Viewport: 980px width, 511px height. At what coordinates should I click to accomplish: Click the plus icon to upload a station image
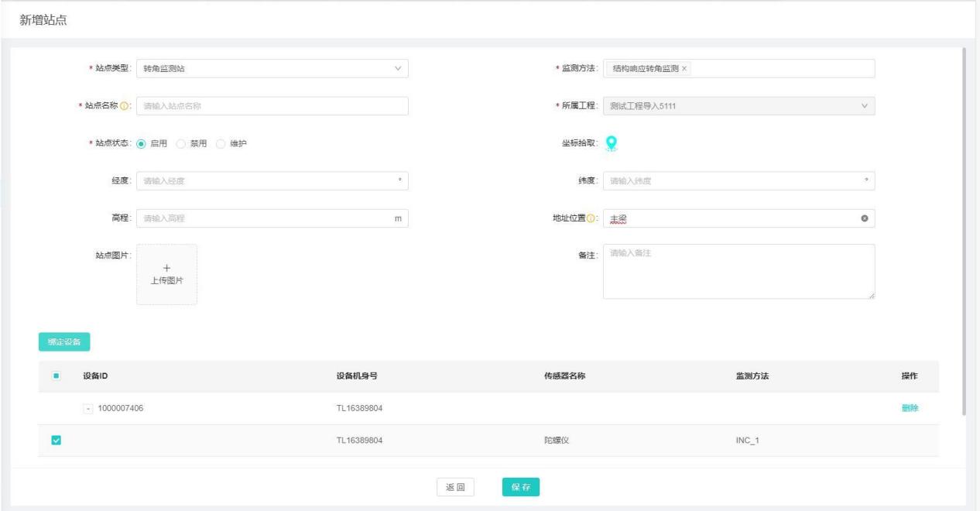[166, 268]
